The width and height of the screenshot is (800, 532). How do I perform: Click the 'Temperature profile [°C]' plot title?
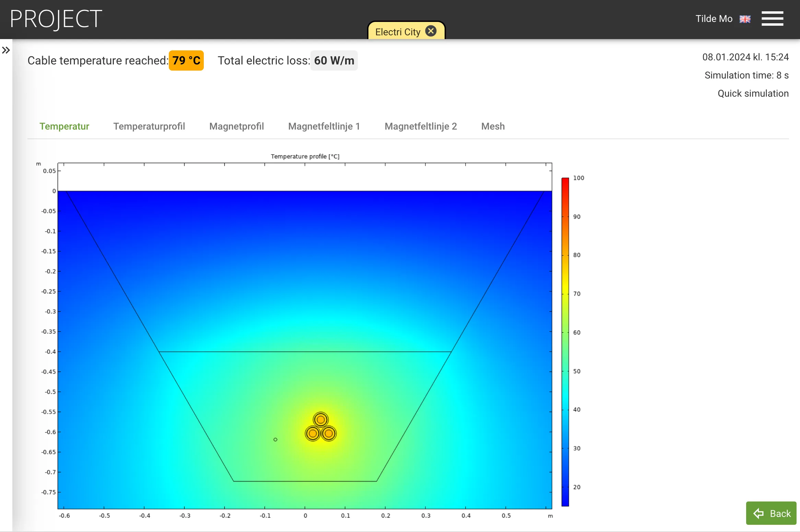[305, 156]
